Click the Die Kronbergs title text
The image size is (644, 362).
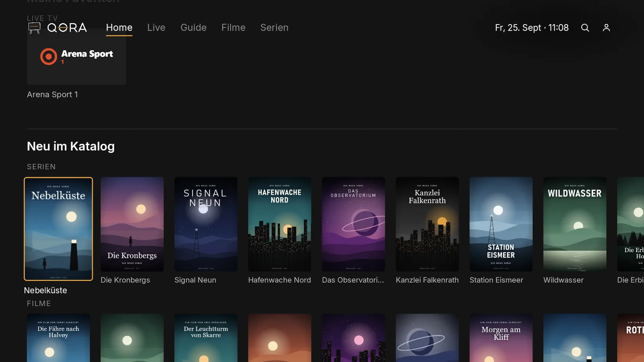125,280
